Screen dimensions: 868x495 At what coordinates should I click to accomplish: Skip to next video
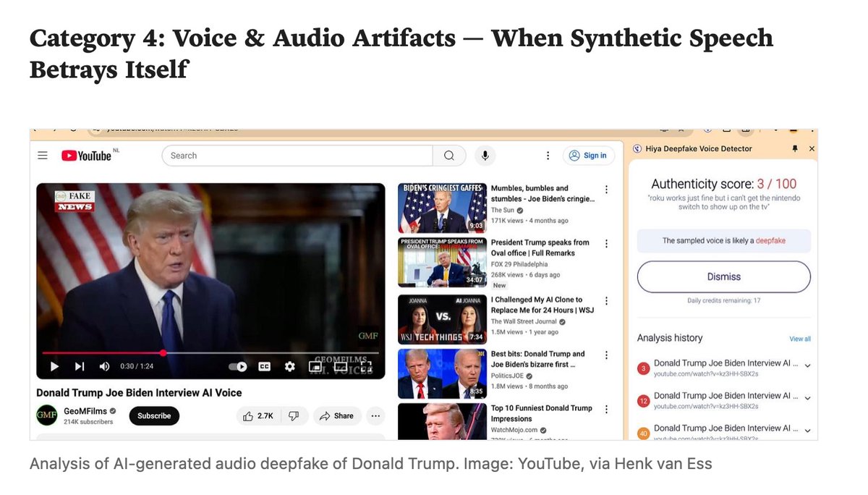[80, 366]
